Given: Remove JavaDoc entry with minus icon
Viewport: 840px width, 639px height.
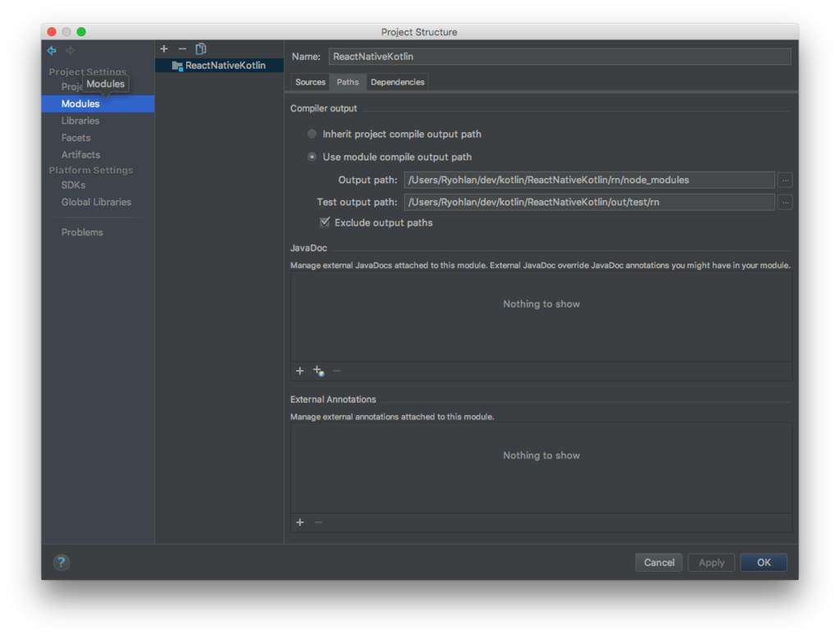Looking at the screenshot, I should click(x=337, y=371).
